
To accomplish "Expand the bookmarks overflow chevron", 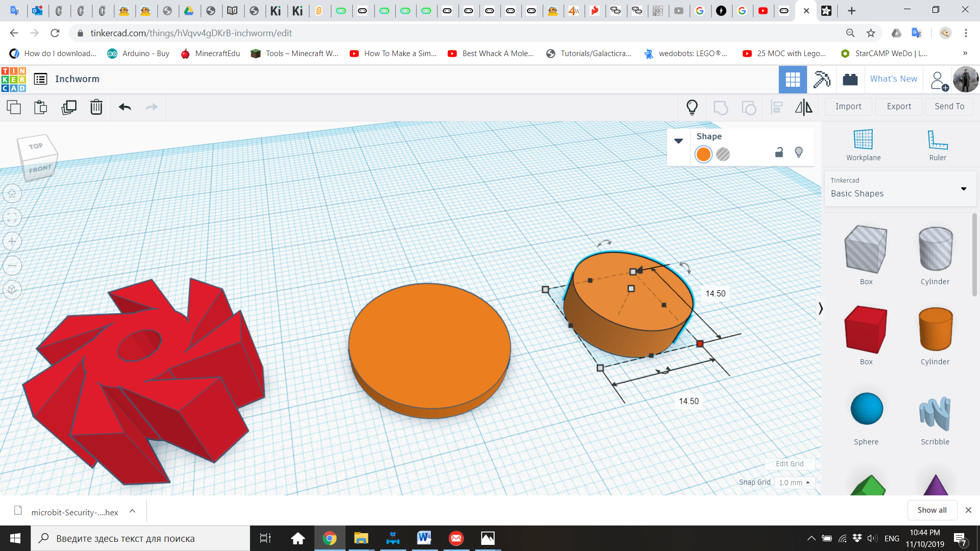I will click(965, 53).
